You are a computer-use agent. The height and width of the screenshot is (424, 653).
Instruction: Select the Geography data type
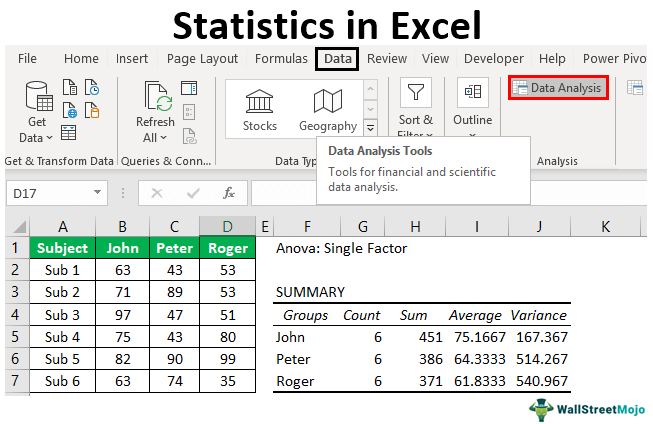pos(328,109)
